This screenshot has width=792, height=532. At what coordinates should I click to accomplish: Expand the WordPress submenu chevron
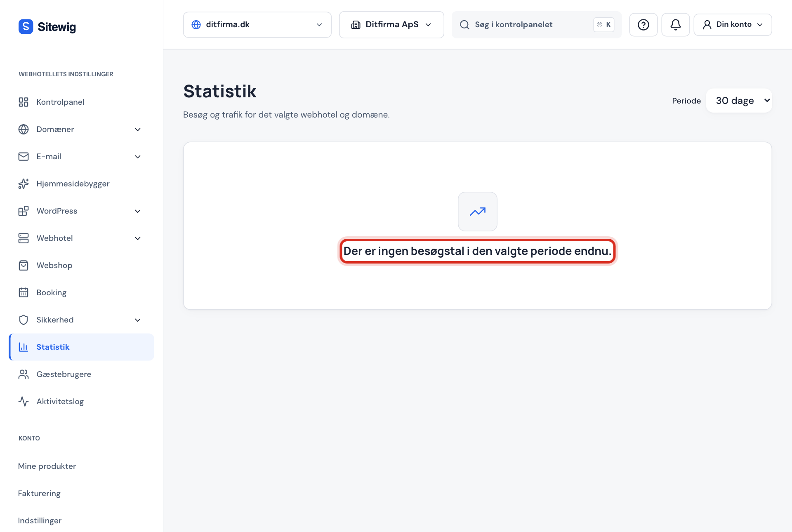[138, 211]
